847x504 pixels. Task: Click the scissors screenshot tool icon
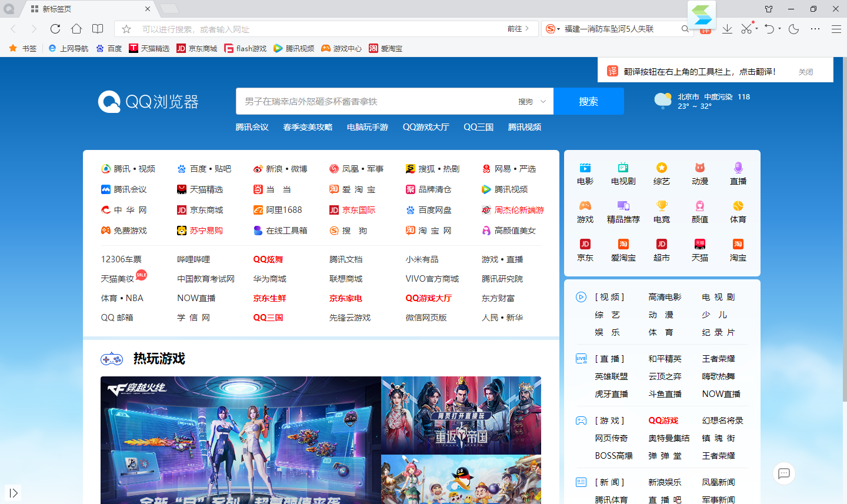[x=746, y=29]
